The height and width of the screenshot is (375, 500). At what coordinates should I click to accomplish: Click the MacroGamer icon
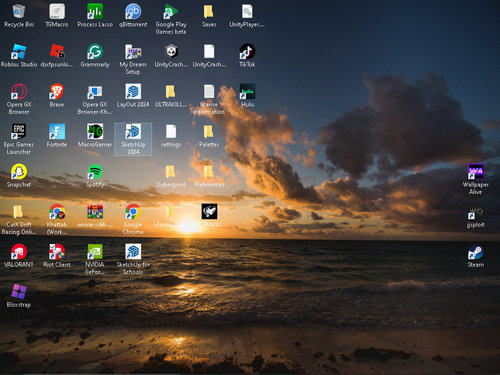point(95,132)
